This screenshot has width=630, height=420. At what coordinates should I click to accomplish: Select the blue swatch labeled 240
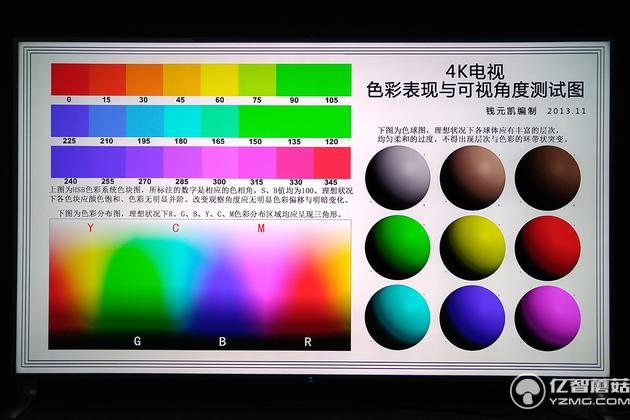click(69, 163)
